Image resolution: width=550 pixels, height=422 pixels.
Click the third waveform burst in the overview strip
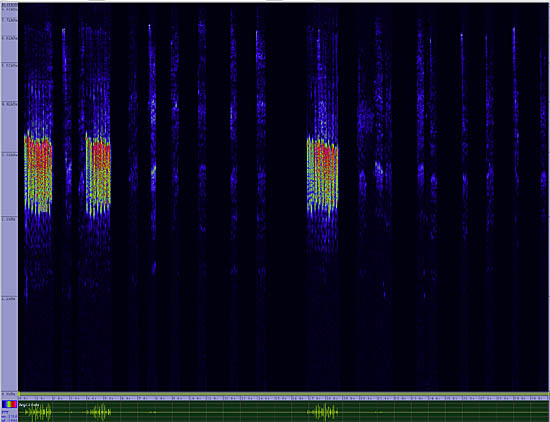322,412
